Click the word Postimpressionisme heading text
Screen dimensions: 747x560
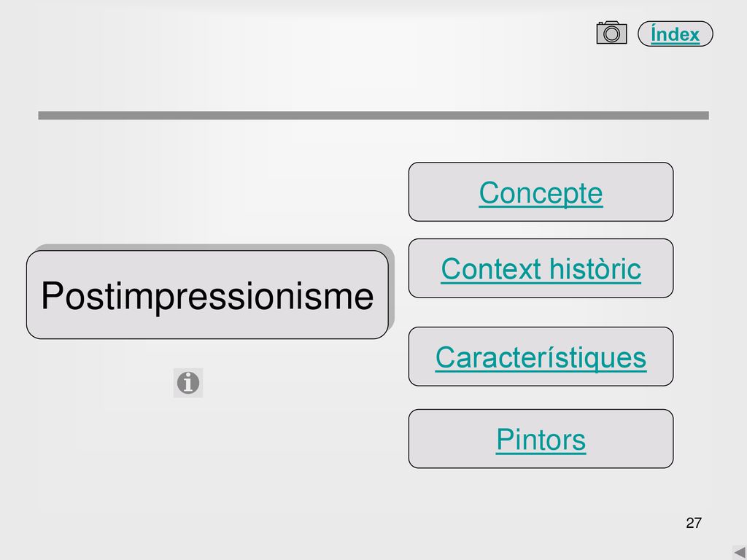[207, 296]
